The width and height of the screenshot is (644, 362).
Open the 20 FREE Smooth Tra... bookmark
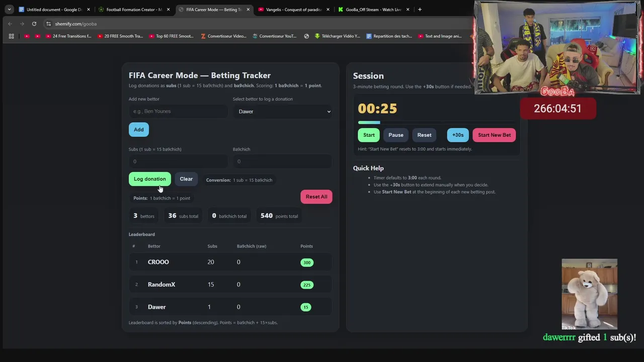tap(121, 36)
